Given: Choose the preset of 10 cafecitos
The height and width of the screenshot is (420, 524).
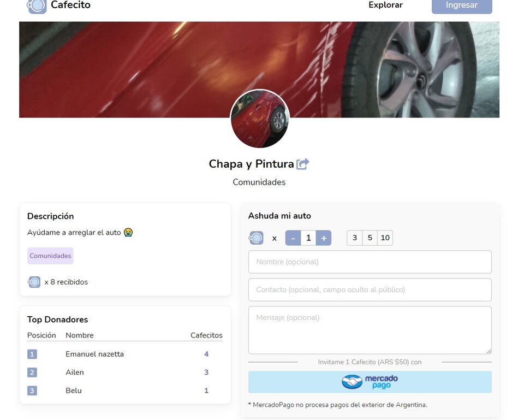Looking at the screenshot, I should (x=385, y=238).
